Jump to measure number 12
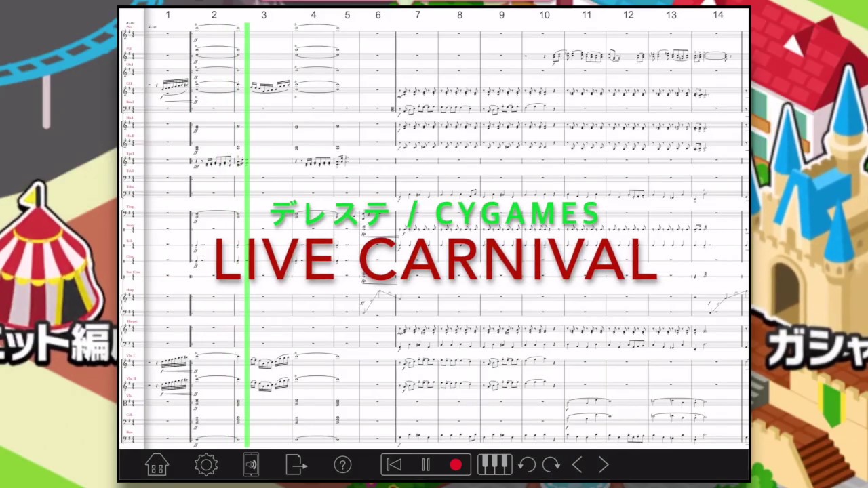The height and width of the screenshot is (488, 868). coord(629,15)
